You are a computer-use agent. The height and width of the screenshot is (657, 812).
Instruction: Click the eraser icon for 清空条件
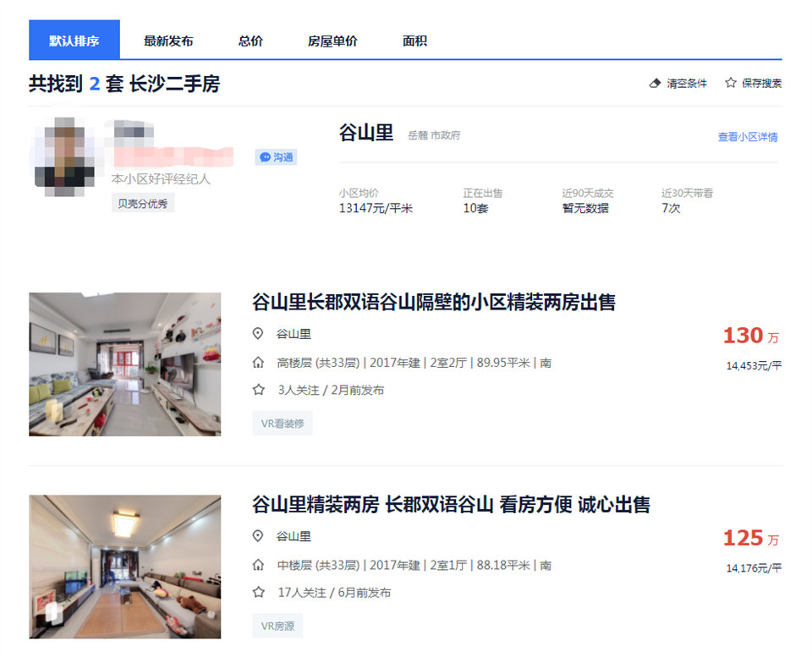coord(654,83)
